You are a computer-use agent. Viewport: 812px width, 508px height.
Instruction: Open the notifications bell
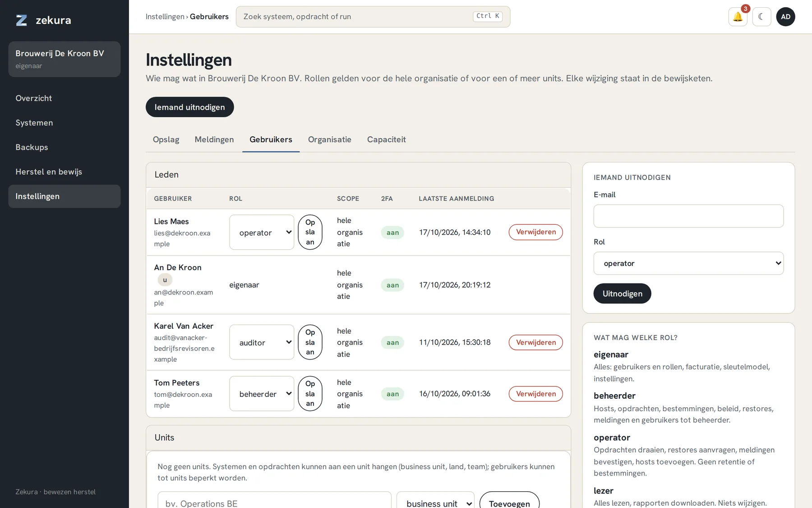coord(738,17)
